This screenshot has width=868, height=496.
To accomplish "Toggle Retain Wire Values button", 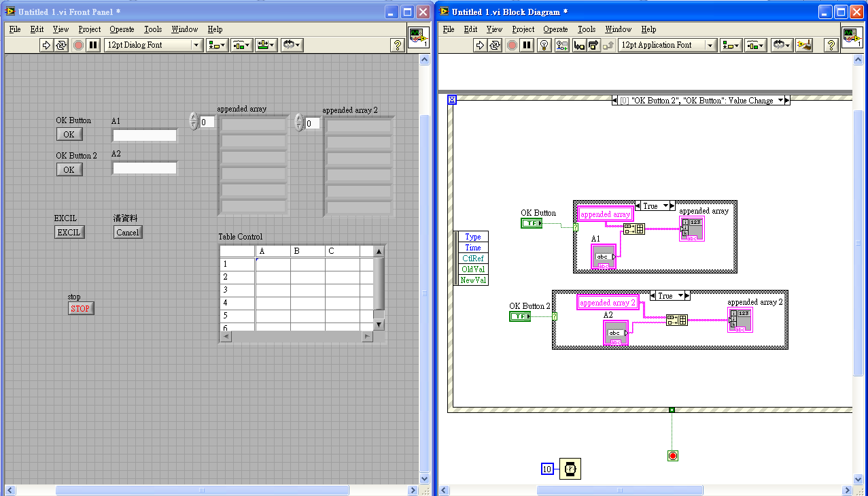I will [561, 45].
